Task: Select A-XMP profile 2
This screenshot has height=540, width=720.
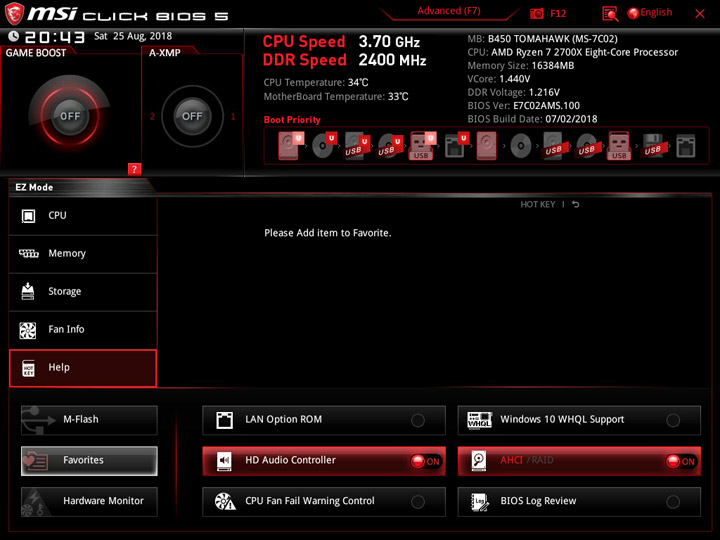Action: (x=152, y=116)
